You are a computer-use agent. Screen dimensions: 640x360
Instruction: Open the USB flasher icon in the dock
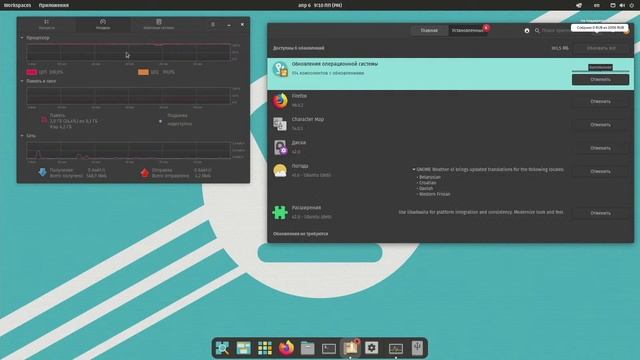pyautogui.click(x=417, y=348)
